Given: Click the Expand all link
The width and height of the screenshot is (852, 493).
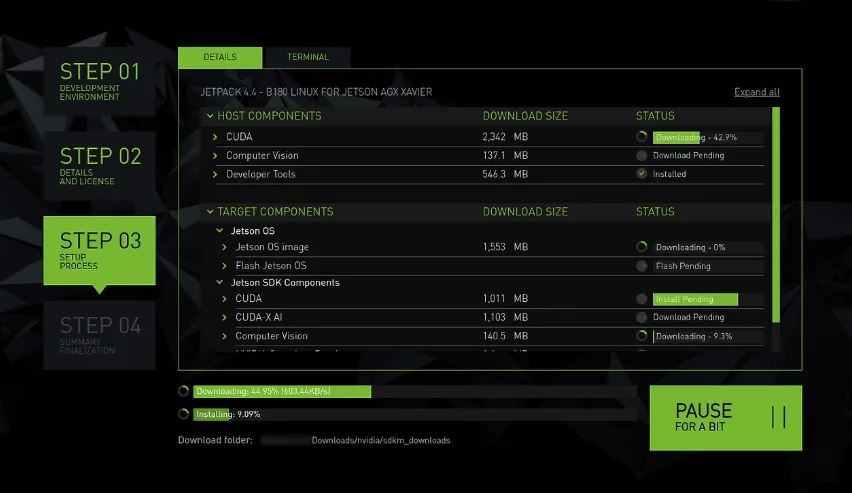Looking at the screenshot, I should pyautogui.click(x=756, y=92).
